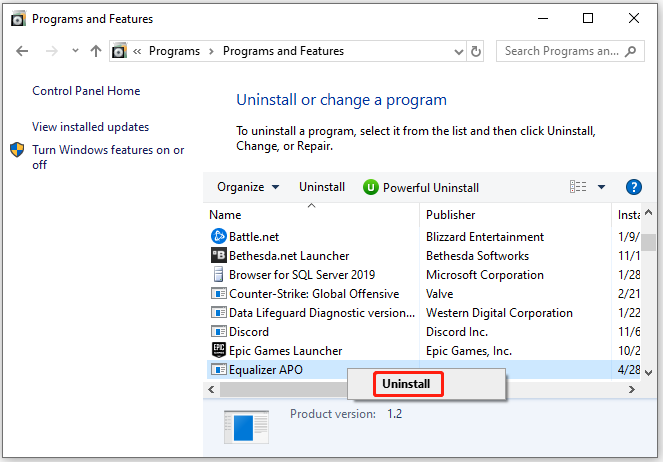Click the Forward navigation arrow
The height and width of the screenshot is (462, 663).
point(52,52)
